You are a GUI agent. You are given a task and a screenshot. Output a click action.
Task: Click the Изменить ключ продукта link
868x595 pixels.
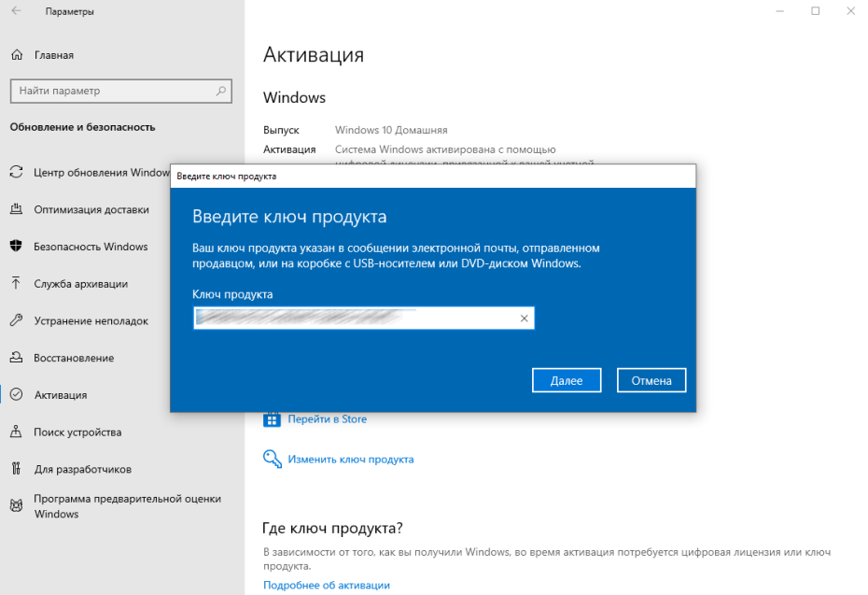[x=350, y=460]
